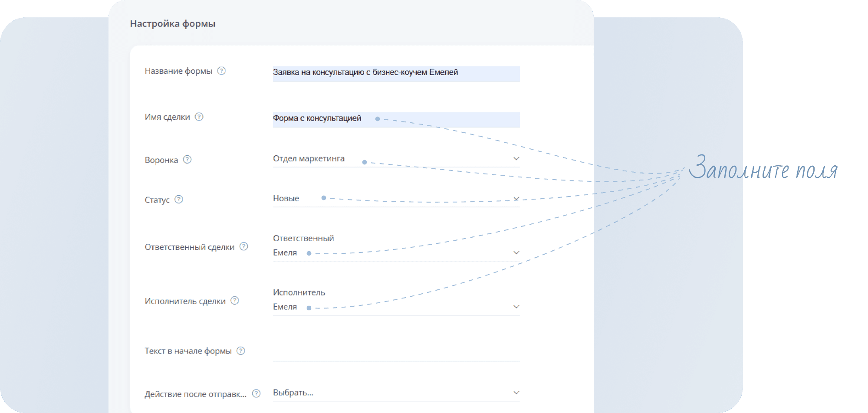The height and width of the screenshot is (413, 868).
Task: Expand Ответственный dropdown chevron
Action: click(516, 252)
